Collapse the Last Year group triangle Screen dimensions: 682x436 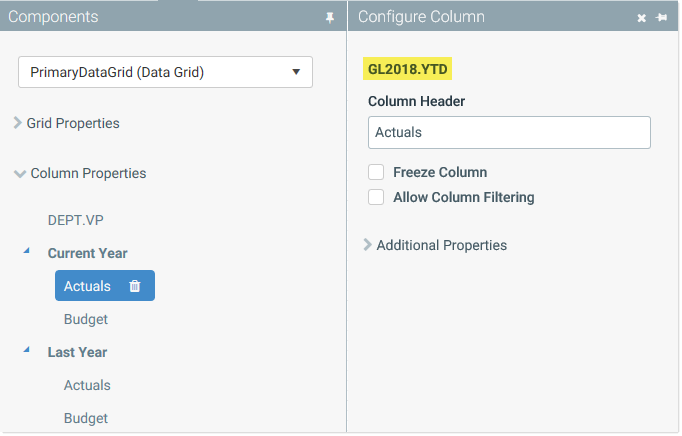[x=27, y=349]
